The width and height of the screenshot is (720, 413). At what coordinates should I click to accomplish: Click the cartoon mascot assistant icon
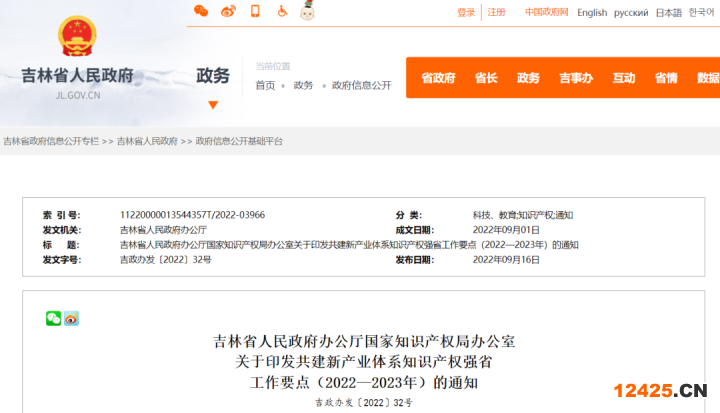[308, 11]
